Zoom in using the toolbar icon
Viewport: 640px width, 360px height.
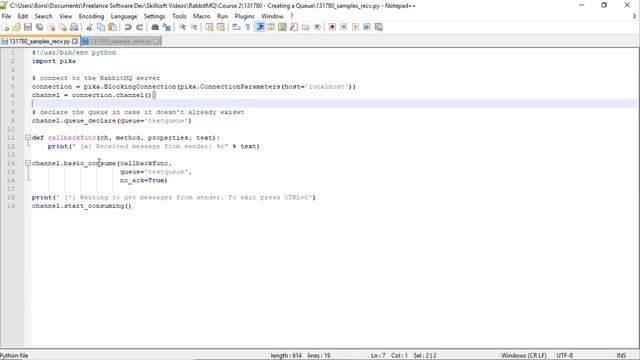pos(182,27)
